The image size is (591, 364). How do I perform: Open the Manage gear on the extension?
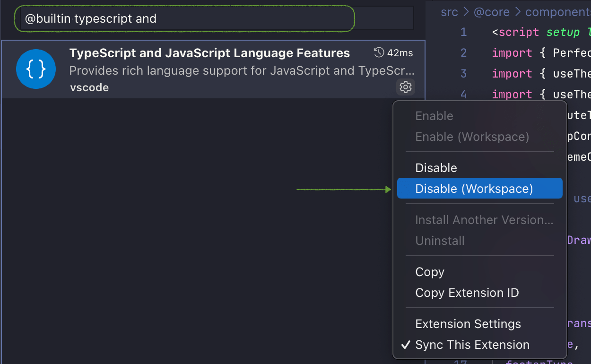tap(405, 87)
